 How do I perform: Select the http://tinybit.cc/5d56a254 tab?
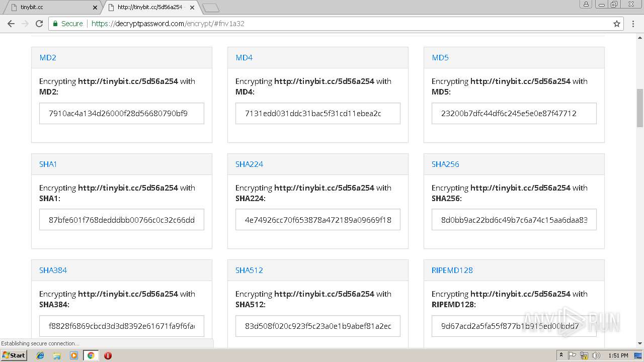click(x=149, y=7)
